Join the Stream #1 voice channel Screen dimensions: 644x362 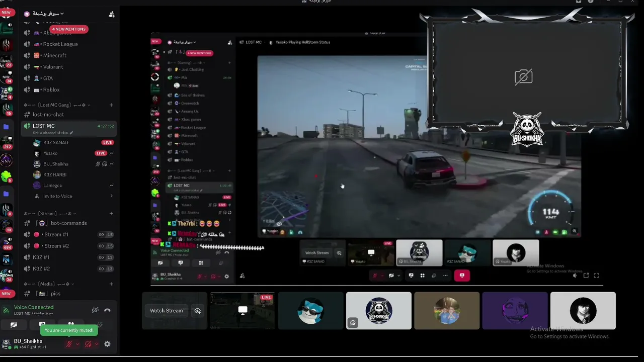69,235
